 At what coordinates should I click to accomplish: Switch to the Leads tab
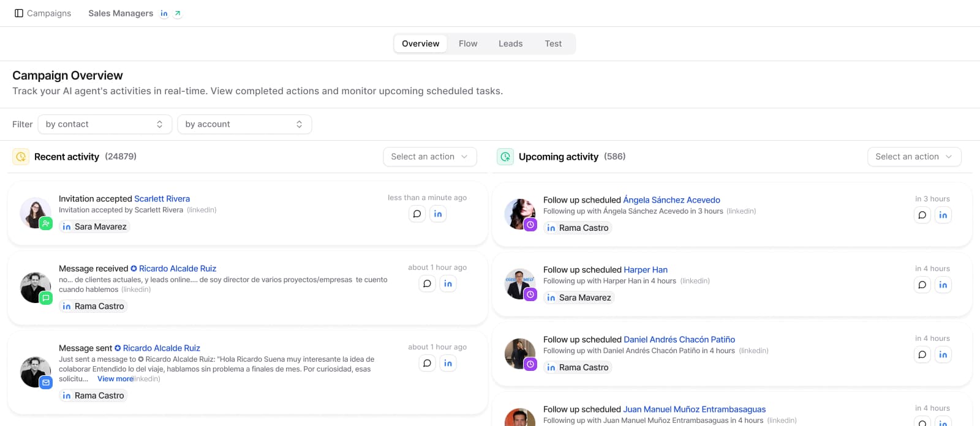tap(510, 43)
